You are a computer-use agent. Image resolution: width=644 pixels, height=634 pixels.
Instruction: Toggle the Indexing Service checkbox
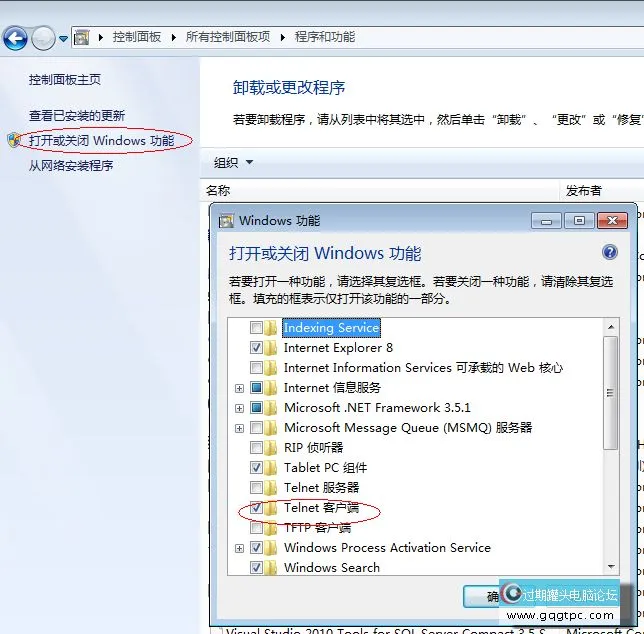[x=256, y=328]
